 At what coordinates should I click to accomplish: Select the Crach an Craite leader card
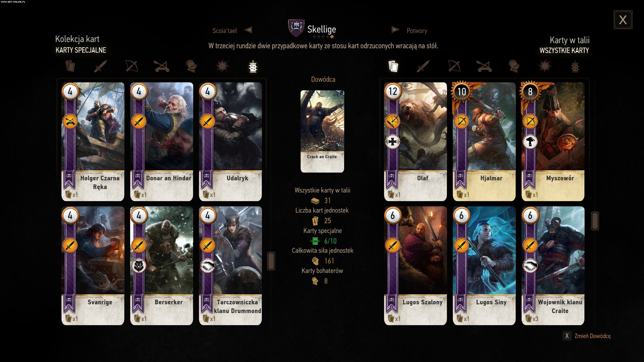tap(322, 131)
